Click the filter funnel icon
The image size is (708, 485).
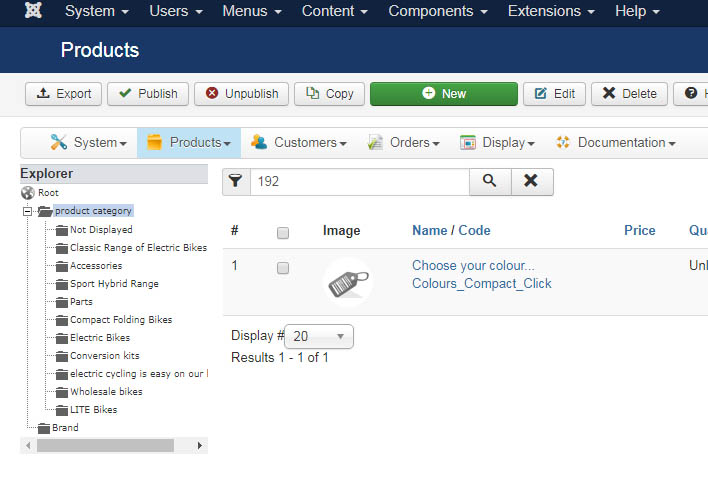coord(235,181)
